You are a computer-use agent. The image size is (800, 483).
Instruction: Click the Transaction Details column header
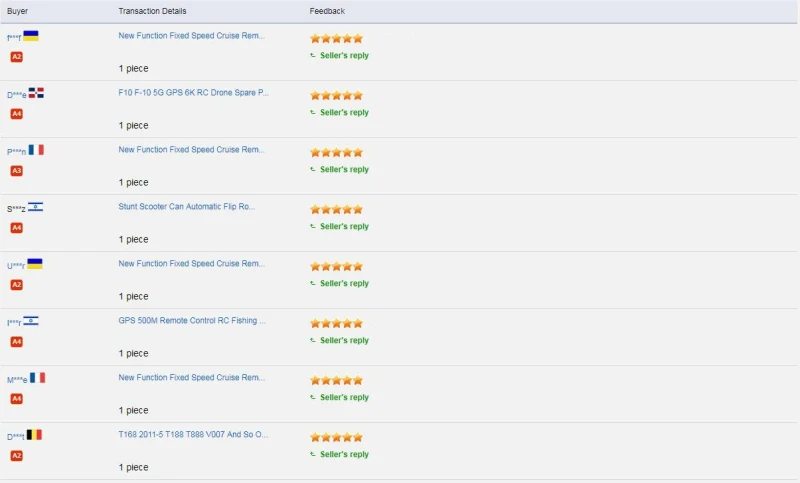[153, 11]
